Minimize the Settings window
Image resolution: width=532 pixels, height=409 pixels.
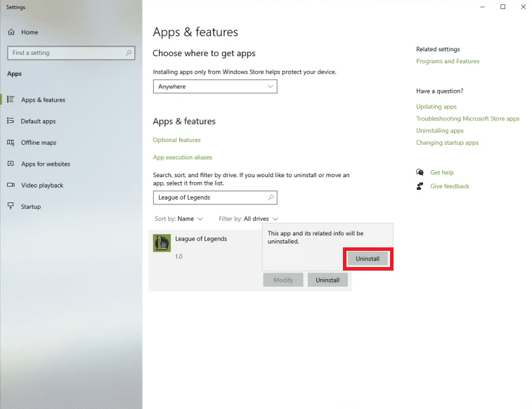coord(483,7)
